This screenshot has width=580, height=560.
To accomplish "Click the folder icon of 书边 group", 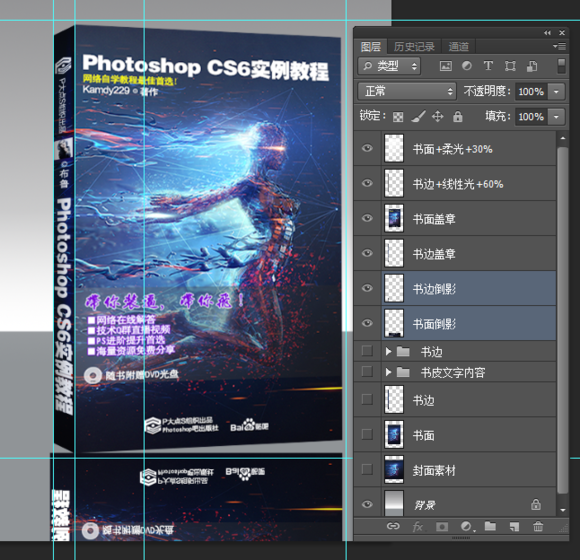I will click(403, 351).
